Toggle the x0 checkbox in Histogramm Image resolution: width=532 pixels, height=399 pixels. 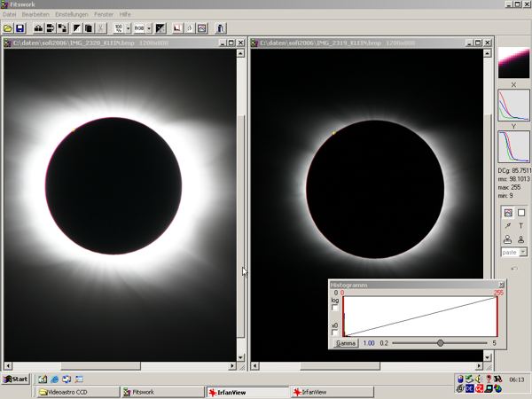coord(334,332)
